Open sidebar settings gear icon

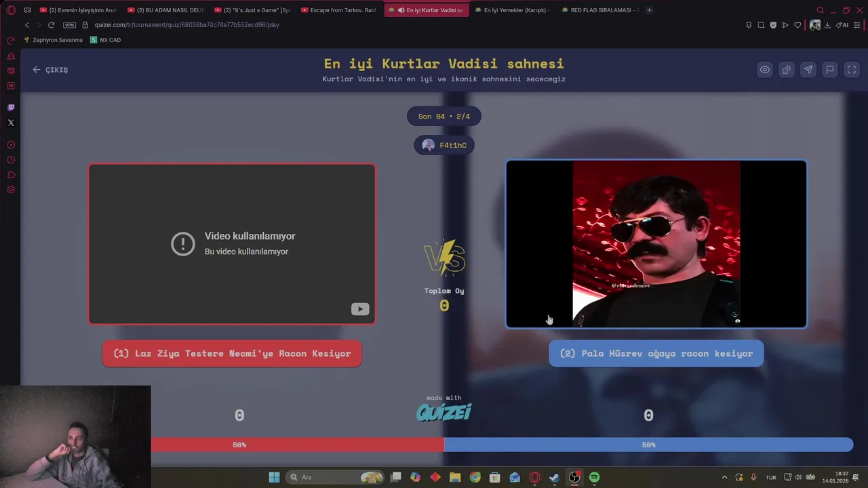11,190
